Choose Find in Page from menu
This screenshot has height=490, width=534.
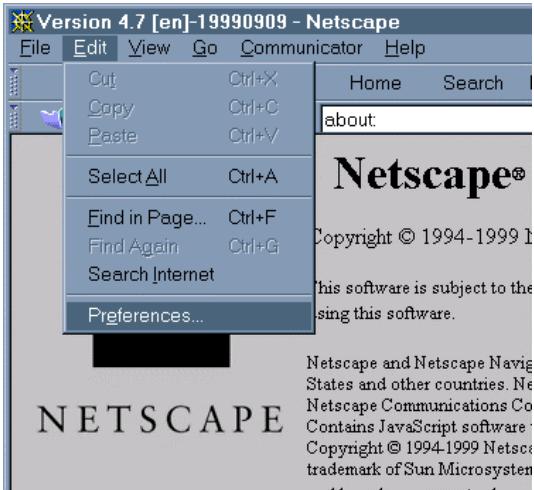(189, 218)
